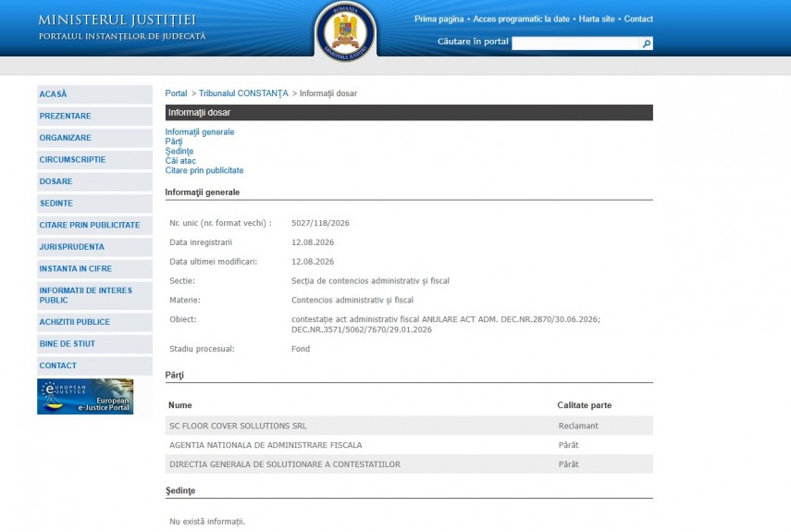Click the 'Calitate parte' column header
The height and width of the screenshot is (532, 791).
click(584, 405)
